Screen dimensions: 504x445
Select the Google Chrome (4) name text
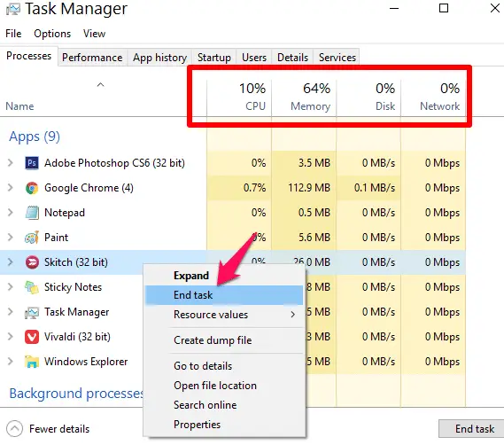pos(89,188)
